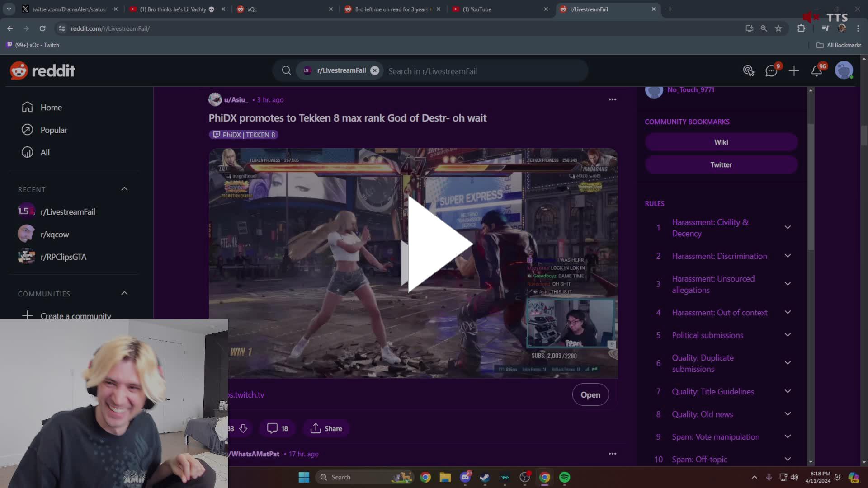Click the Windows taskbar Search box
This screenshot has height=488, width=868.
click(365, 477)
